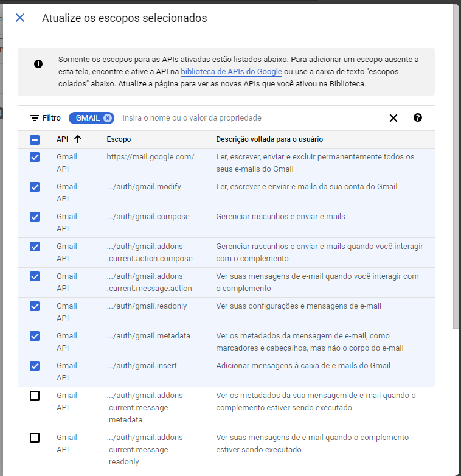
Task: Click the vertical scrollbar on the right
Action: pos(456,183)
